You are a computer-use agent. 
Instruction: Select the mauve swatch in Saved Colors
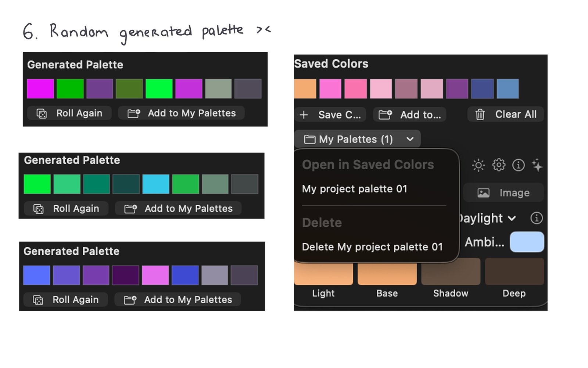[x=406, y=89]
